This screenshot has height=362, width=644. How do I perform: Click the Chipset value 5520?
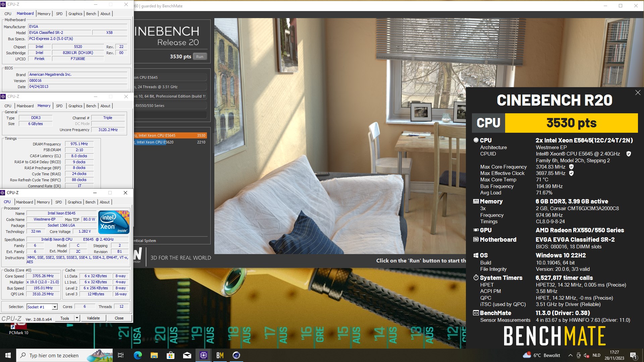click(x=78, y=47)
